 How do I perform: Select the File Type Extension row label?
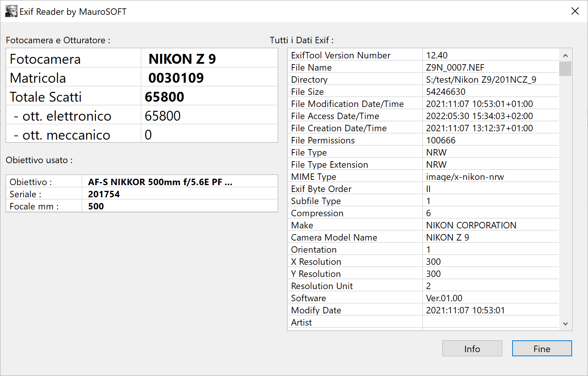pos(330,165)
